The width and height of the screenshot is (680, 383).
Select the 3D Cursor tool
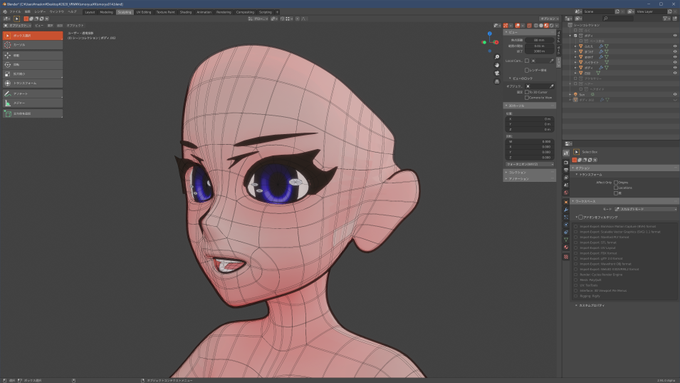pos(33,45)
